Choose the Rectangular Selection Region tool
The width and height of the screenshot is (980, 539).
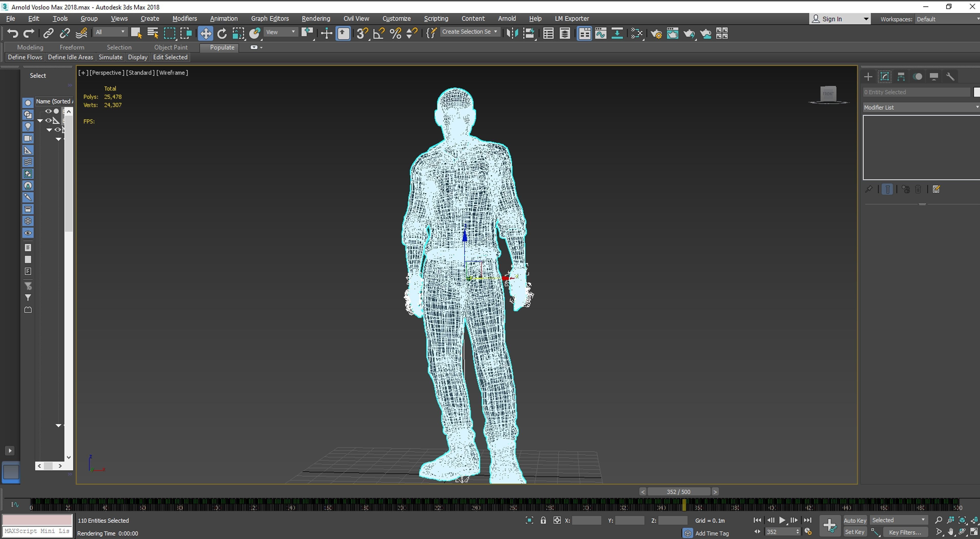click(169, 33)
